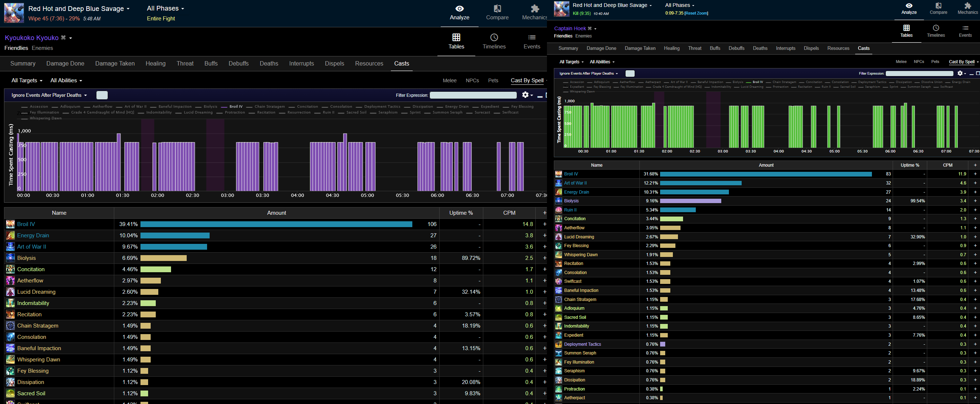
Task: Open the Resources tab in right panel
Action: pyautogui.click(x=838, y=48)
